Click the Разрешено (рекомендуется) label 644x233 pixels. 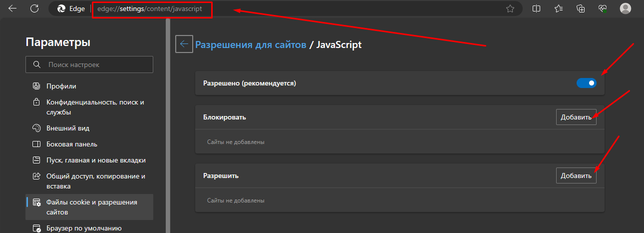[x=250, y=83]
